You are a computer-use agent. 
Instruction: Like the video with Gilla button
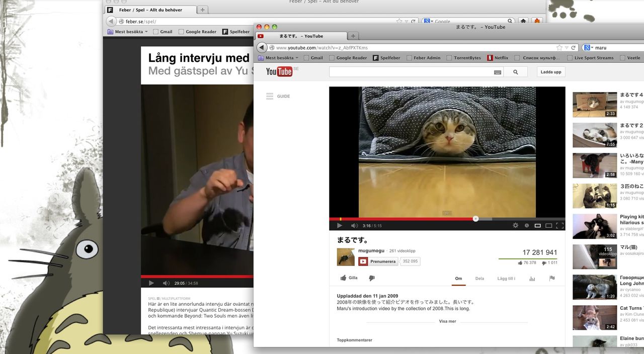coord(349,278)
